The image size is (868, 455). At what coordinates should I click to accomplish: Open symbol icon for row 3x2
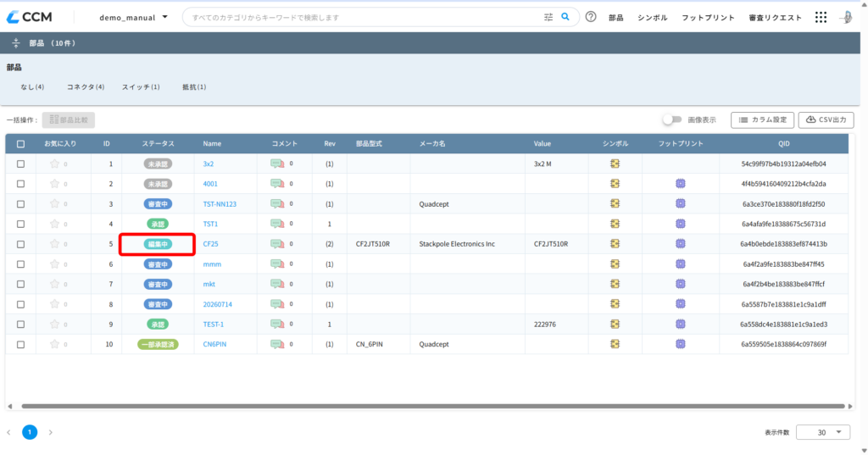tap(615, 164)
